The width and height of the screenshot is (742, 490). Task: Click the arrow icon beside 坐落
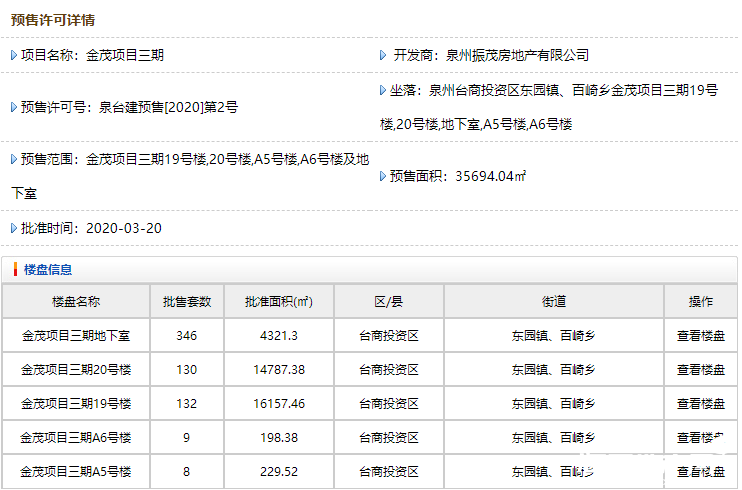point(383,90)
